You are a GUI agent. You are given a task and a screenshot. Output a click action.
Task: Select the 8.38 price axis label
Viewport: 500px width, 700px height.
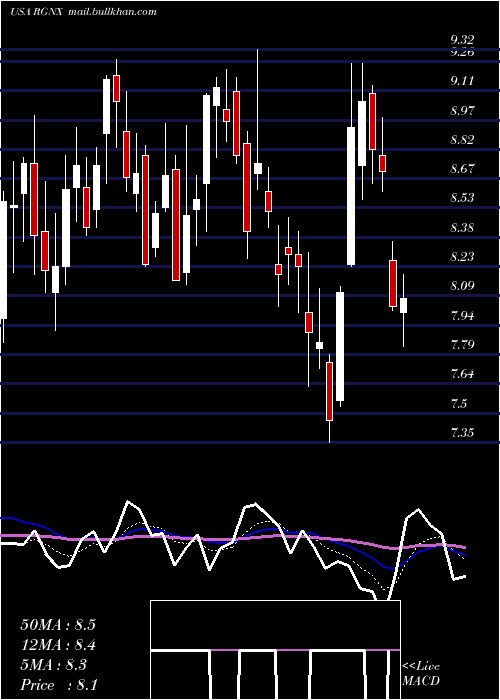tap(462, 228)
